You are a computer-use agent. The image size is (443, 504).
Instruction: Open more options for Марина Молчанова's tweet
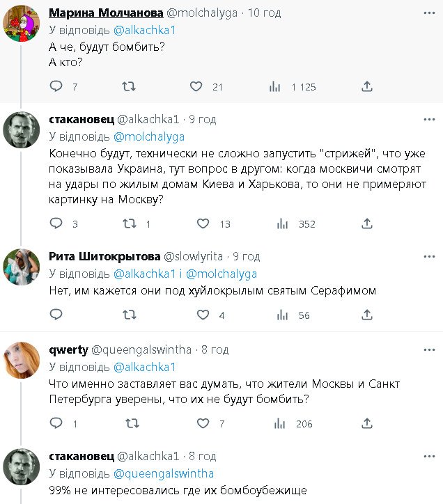coord(429,13)
